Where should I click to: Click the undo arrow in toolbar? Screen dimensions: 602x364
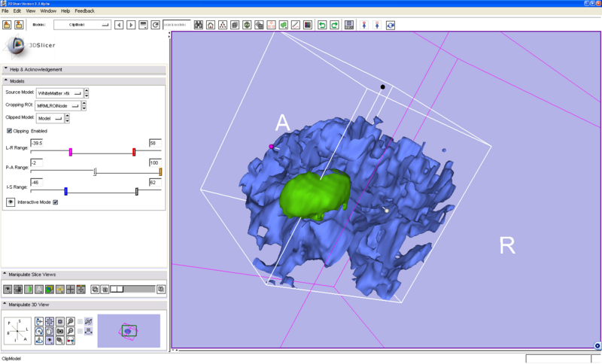click(322, 25)
